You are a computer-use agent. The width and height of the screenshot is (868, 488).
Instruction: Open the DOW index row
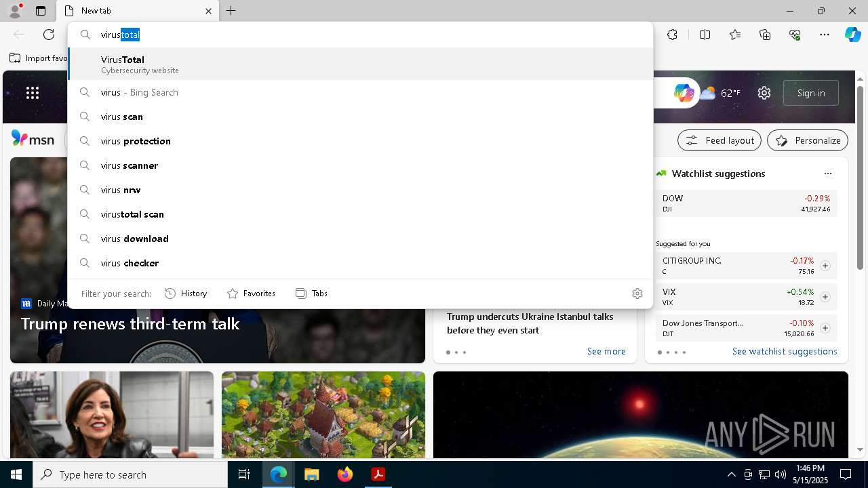tap(746, 203)
